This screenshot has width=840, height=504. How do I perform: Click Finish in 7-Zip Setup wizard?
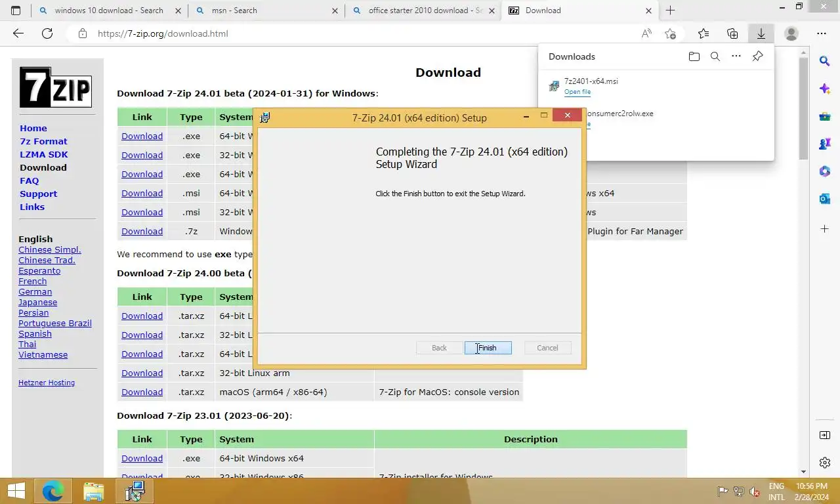coord(488,348)
